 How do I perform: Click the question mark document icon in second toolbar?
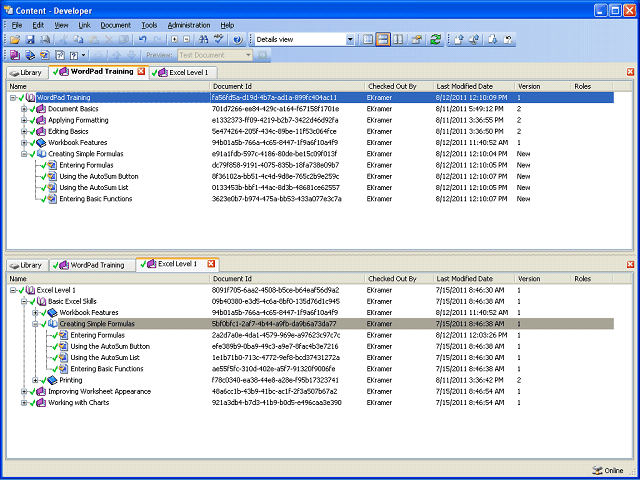74,55
